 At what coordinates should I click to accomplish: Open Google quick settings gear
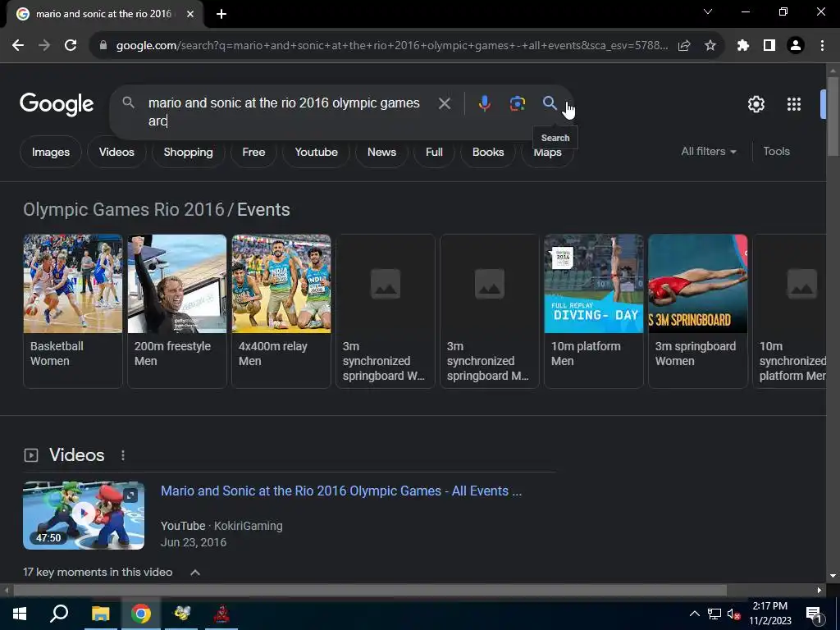click(x=756, y=104)
